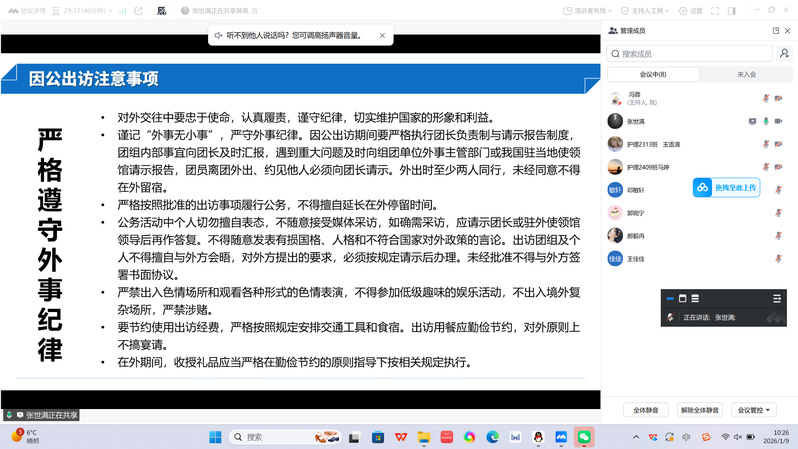
Task: Expand the 演讲者布局 dropdown
Action: 595,10
